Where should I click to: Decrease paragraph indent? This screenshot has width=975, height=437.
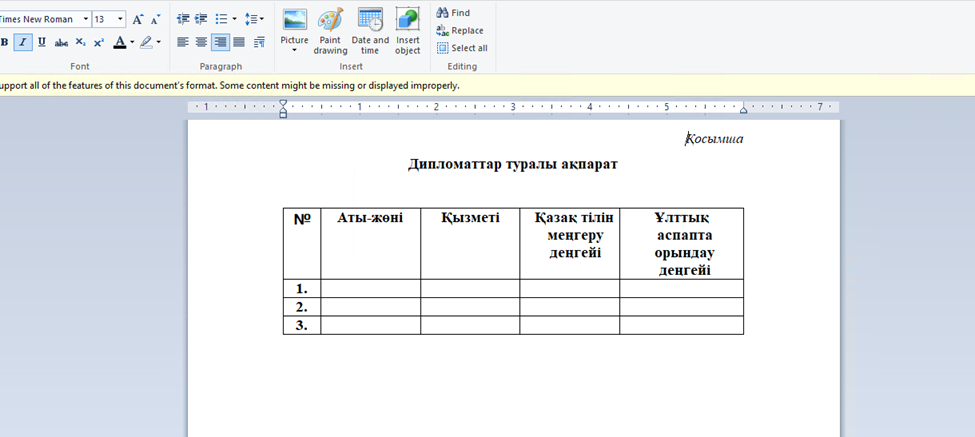coord(183,19)
